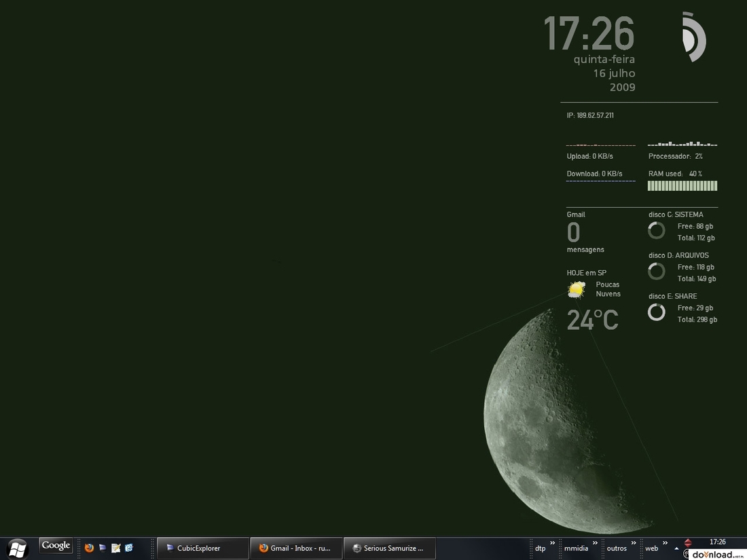Click the Gmail 0 message count
747x560 pixels.
coord(574,233)
